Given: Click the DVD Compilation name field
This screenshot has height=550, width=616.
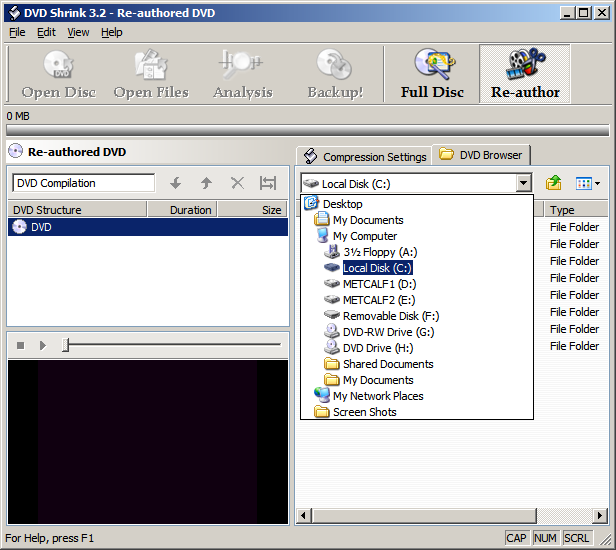Looking at the screenshot, I should tap(83, 183).
